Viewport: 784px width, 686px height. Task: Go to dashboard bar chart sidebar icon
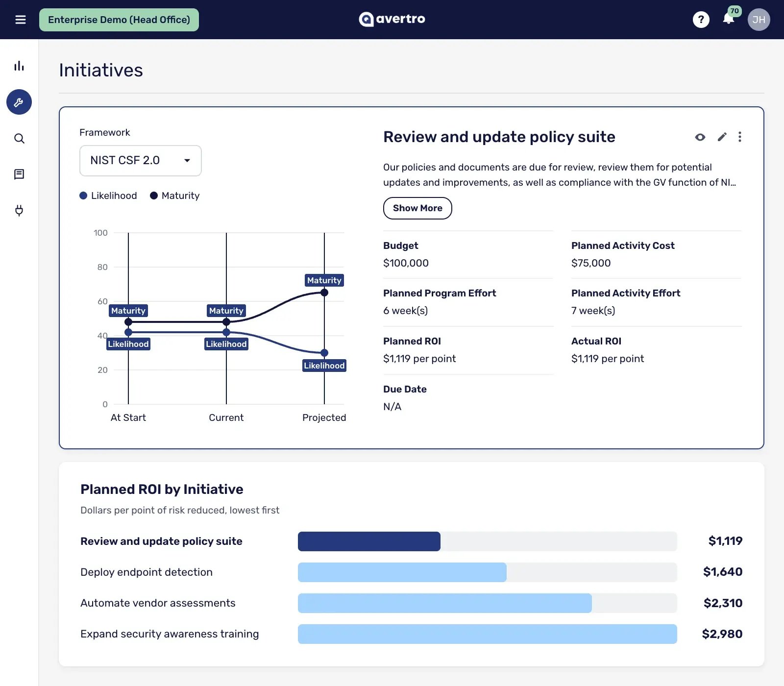click(19, 66)
